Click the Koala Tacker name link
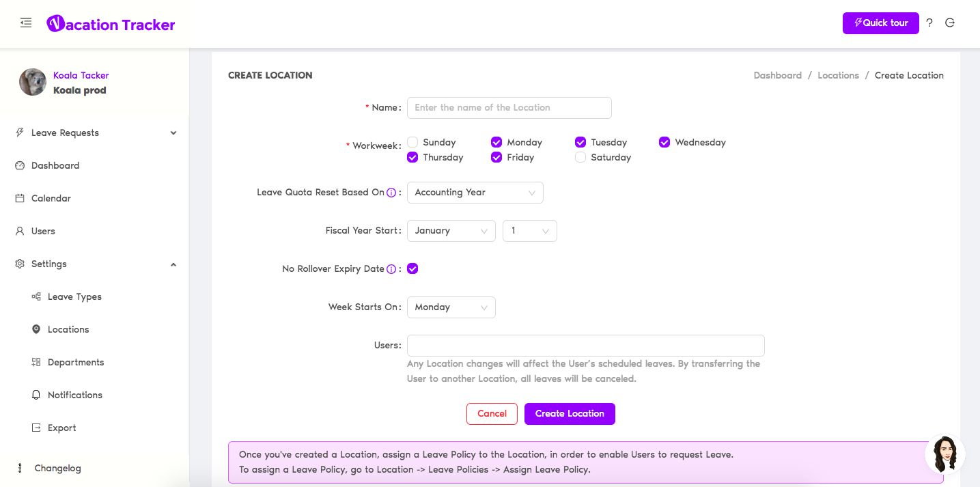Screen dimensions: 980x487 [x=81, y=75]
